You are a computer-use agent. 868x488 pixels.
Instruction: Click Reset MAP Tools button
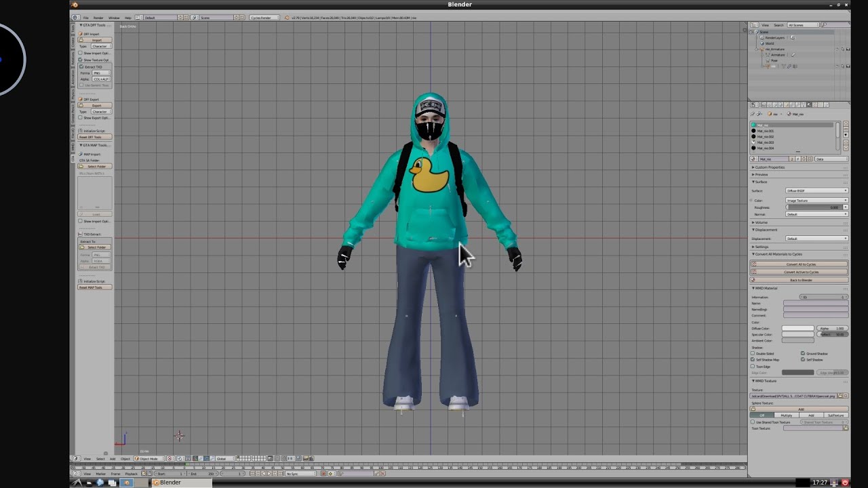point(95,287)
